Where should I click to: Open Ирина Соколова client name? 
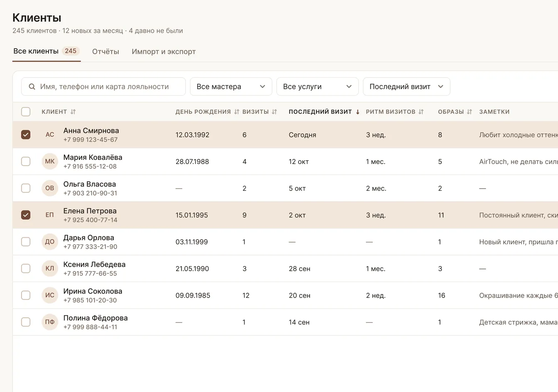93,291
